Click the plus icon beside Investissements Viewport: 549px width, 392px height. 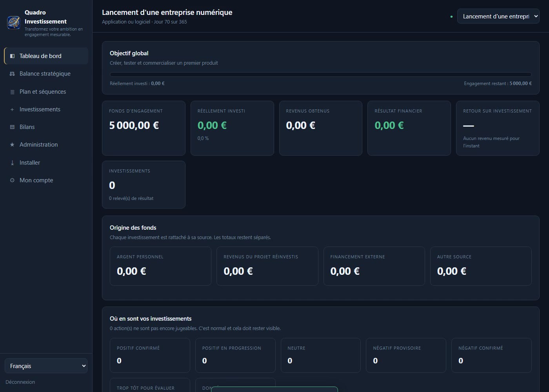click(x=12, y=109)
